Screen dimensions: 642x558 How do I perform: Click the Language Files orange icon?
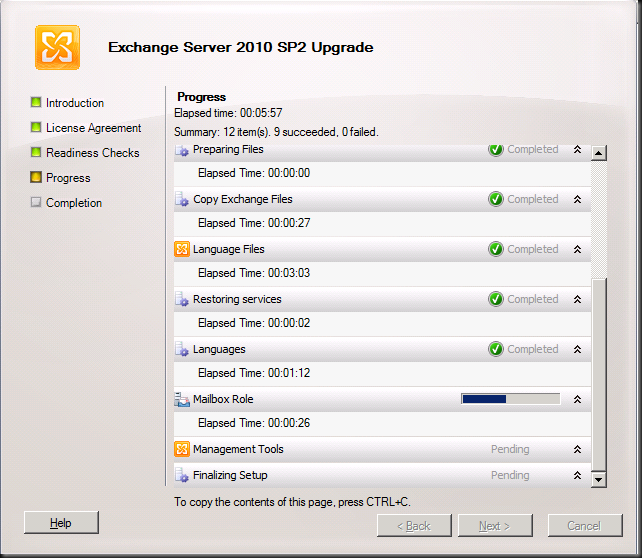coord(182,249)
